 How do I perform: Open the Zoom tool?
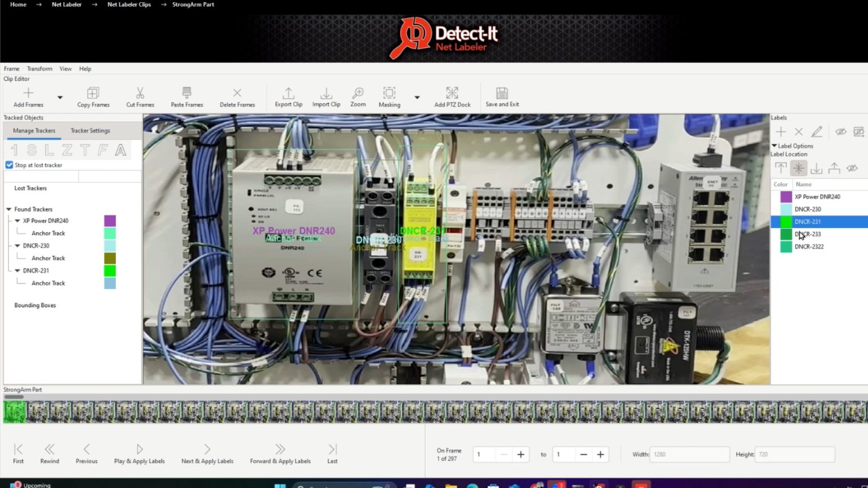point(358,97)
